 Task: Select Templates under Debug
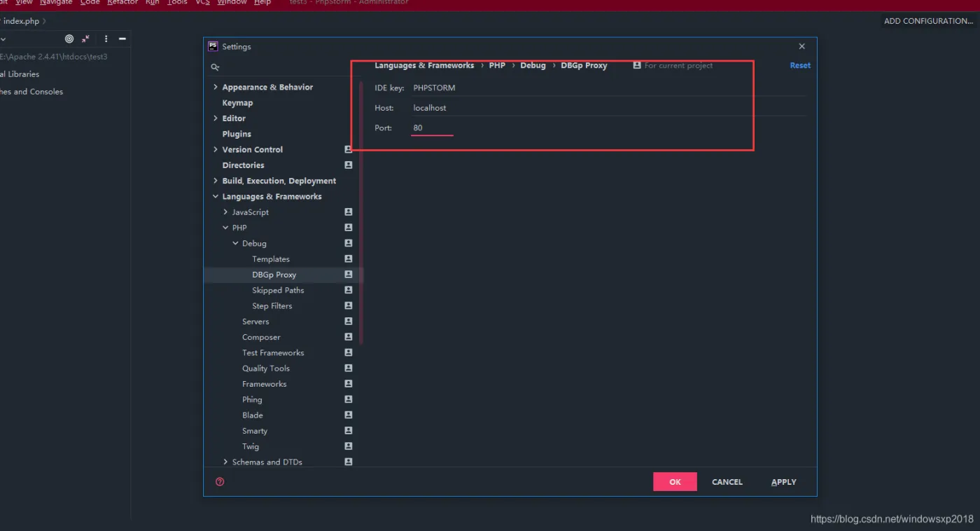click(271, 259)
